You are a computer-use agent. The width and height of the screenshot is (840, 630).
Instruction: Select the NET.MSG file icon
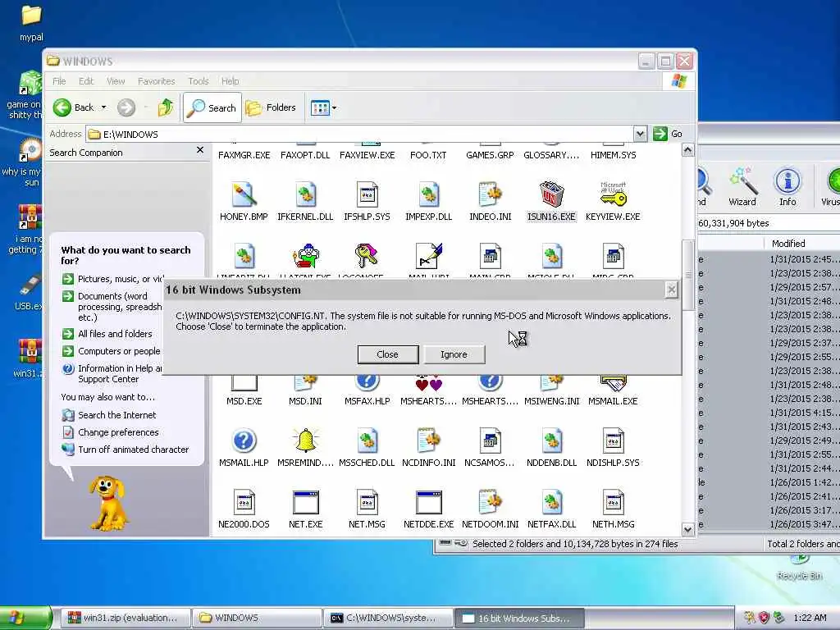pos(367,502)
